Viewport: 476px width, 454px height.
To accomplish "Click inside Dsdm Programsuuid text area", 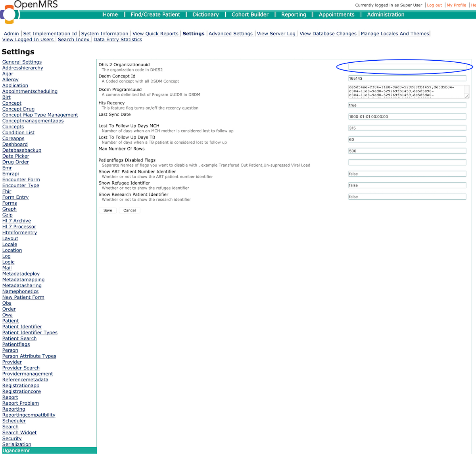I will (x=407, y=91).
